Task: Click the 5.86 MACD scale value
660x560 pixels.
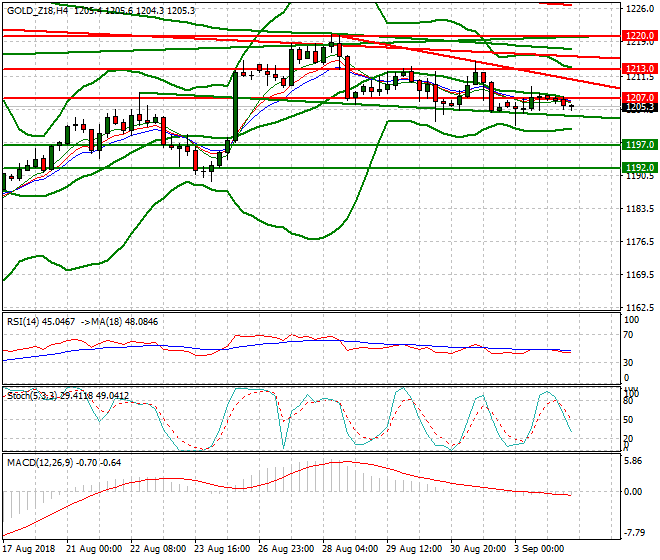Action: coord(634,461)
